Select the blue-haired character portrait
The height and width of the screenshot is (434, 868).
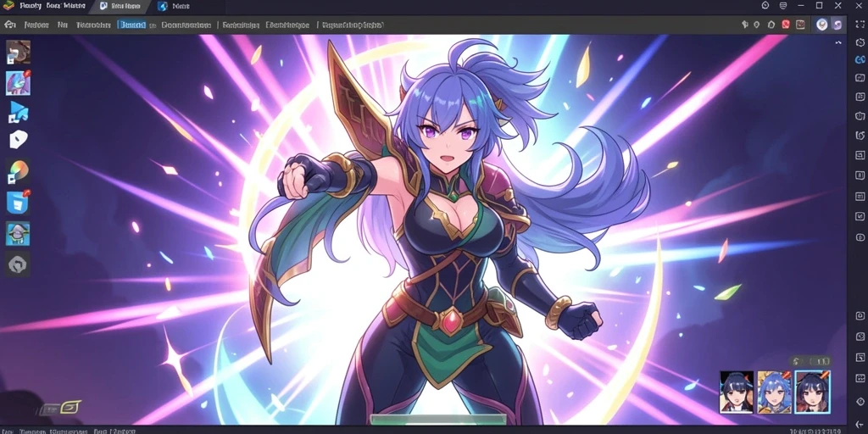774,392
